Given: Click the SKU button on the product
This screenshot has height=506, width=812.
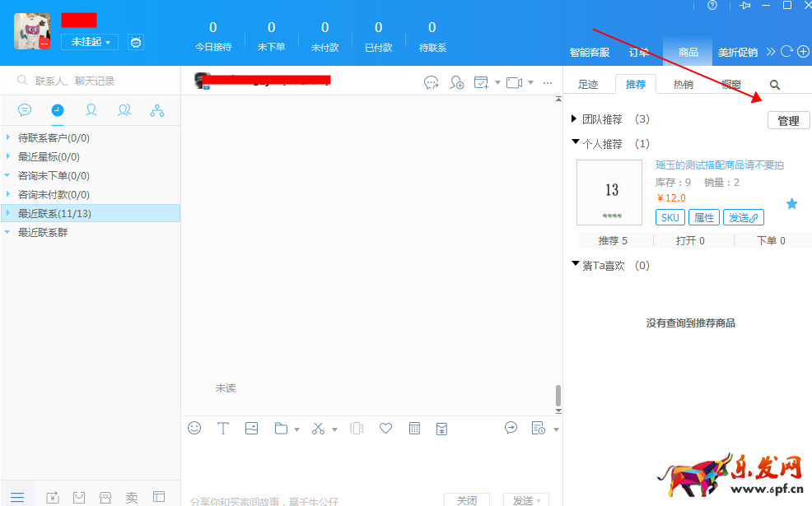Looking at the screenshot, I should coord(670,217).
